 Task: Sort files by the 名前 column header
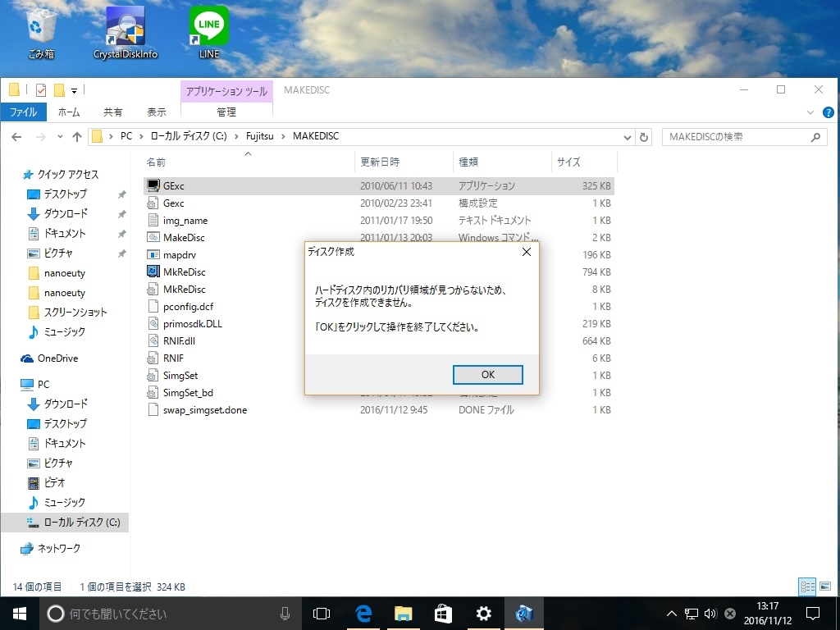(248, 162)
